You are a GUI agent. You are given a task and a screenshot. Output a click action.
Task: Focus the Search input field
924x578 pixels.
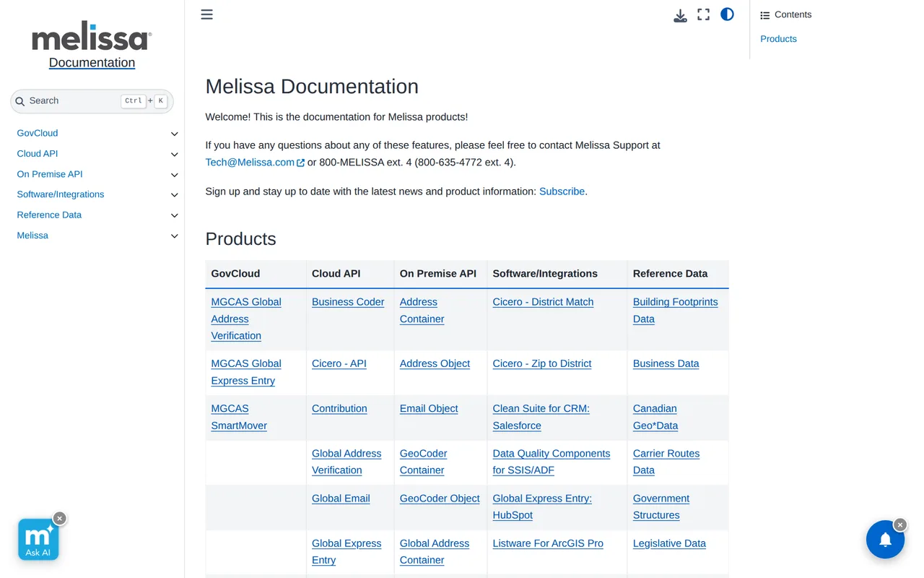tap(92, 101)
